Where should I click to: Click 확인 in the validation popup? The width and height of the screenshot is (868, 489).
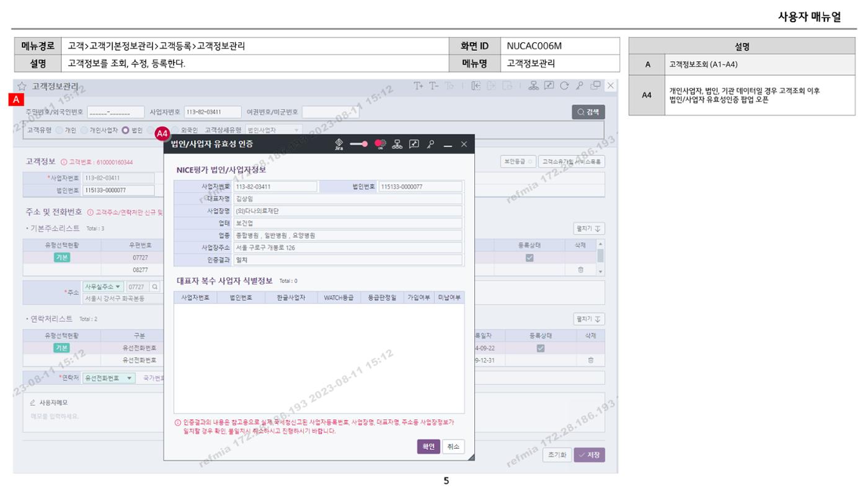coord(428,447)
